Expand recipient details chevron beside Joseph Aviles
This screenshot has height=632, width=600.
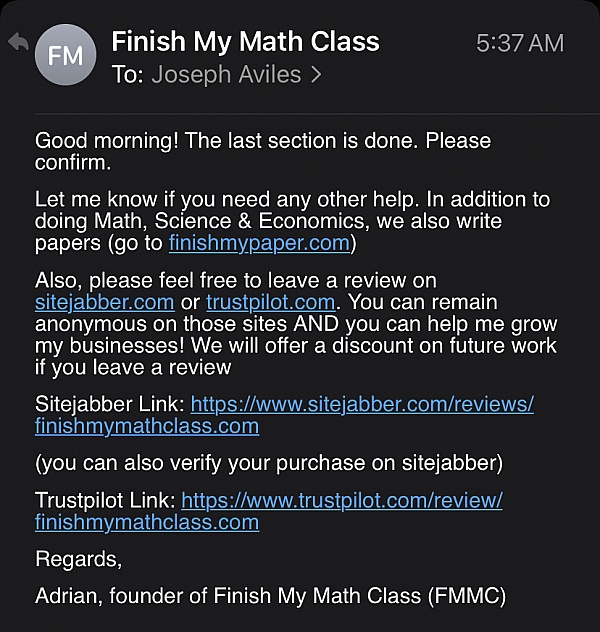tap(317, 74)
